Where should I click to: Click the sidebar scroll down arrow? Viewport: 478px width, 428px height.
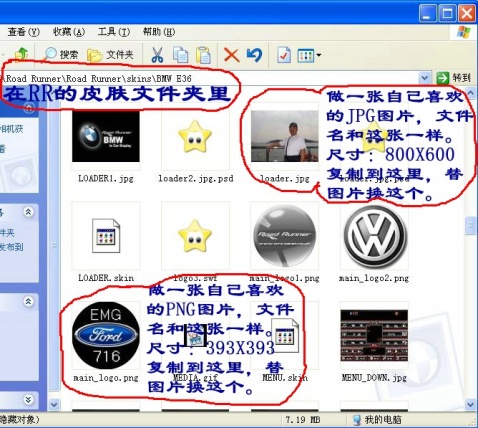pos(54,404)
